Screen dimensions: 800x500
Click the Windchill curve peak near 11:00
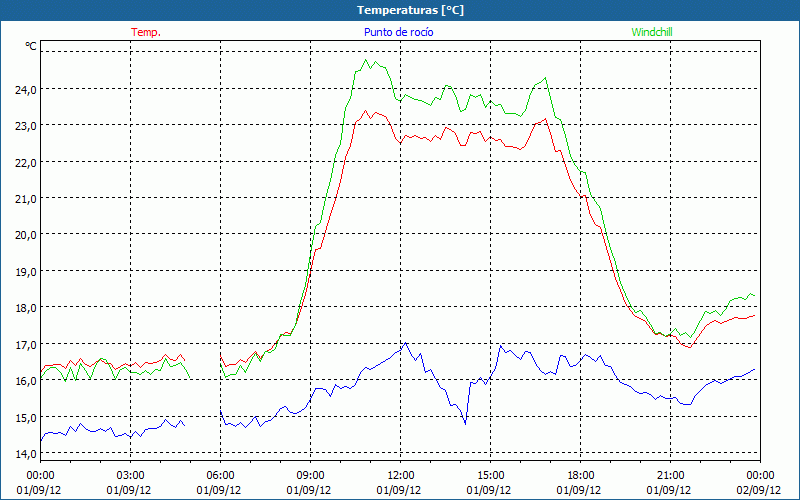pos(365,60)
